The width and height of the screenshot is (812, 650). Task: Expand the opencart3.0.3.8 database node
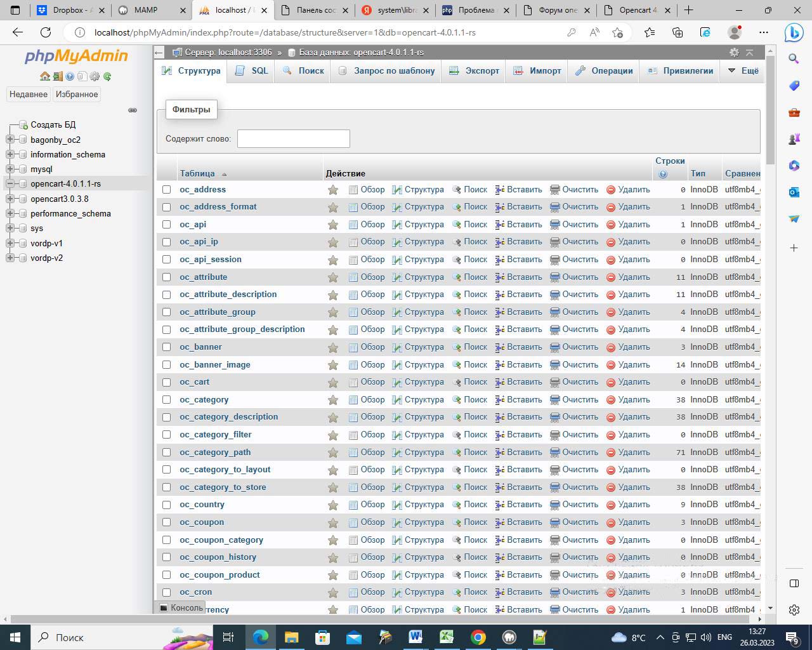(10, 199)
